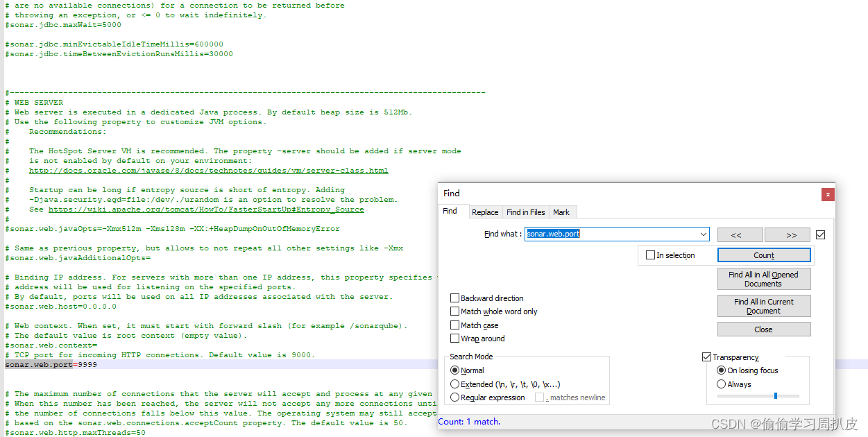Open the Mark tab
The image size is (868, 437).
click(x=562, y=212)
